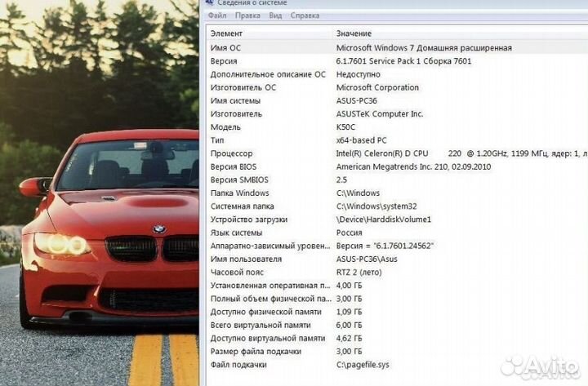
Task: Select the Имя системы ASUS-PC36 row
Action: (398, 101)
